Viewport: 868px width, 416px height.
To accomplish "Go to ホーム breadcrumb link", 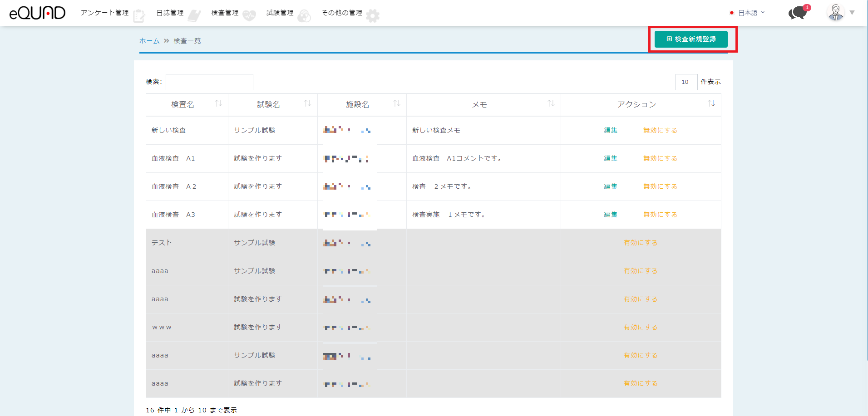I will pyautogui.click(x=149, y=41).
